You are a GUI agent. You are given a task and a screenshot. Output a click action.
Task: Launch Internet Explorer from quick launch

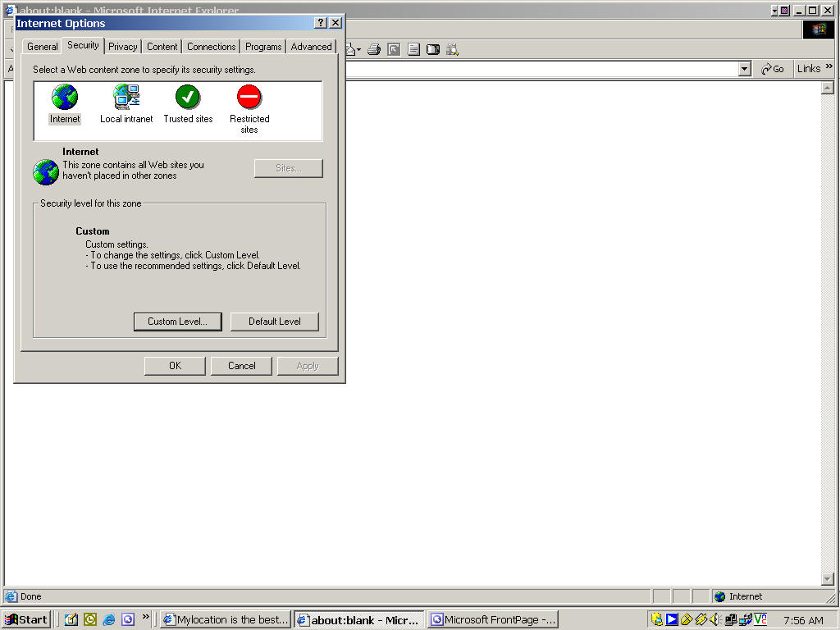click(x=109, y=620)
